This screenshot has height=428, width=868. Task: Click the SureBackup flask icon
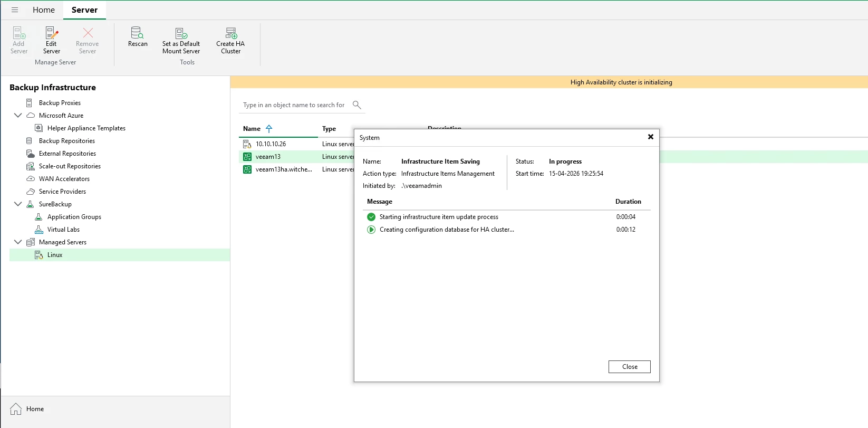31,204
